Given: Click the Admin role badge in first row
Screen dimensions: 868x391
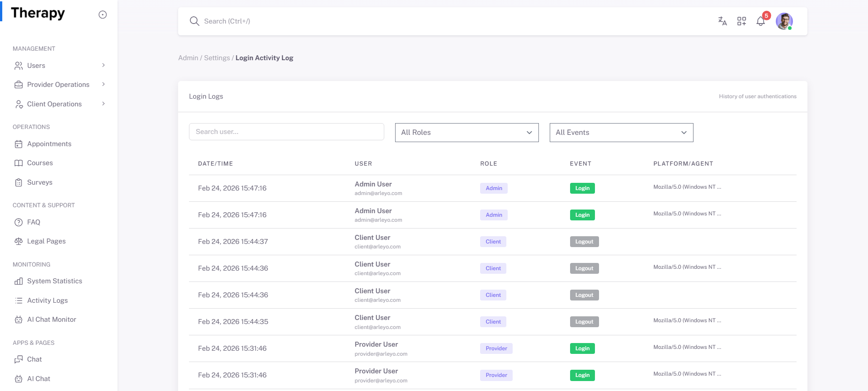Looking at the screenshot, I should point(494,188).
